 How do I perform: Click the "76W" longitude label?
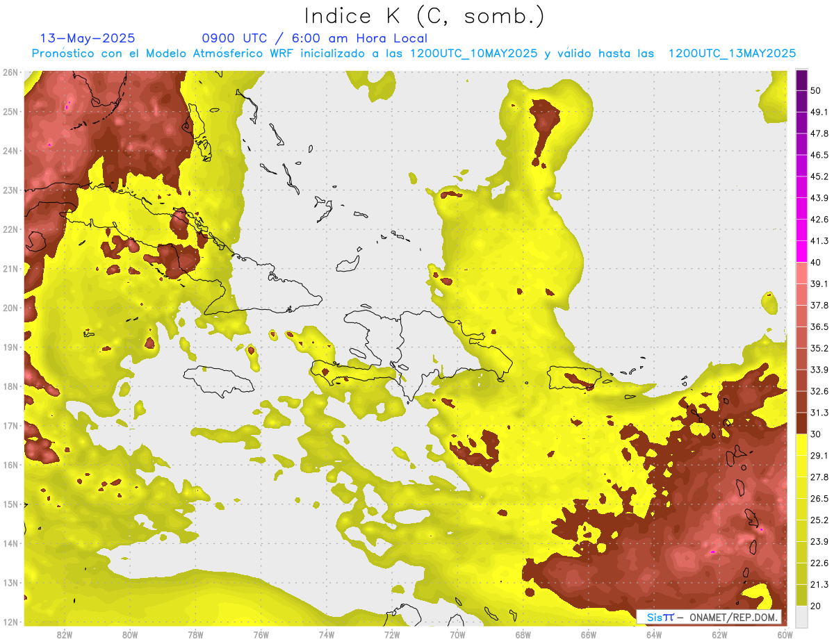261,634
